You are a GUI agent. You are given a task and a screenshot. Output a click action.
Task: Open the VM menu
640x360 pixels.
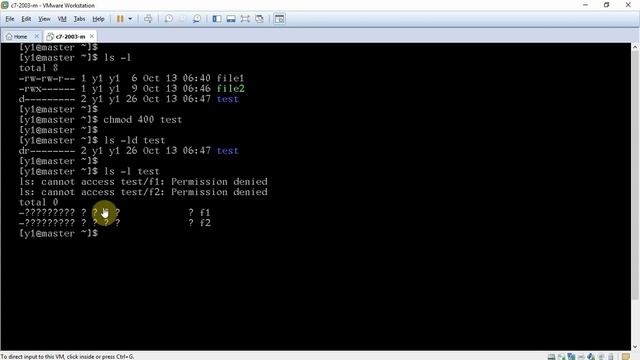click(62, 19)
